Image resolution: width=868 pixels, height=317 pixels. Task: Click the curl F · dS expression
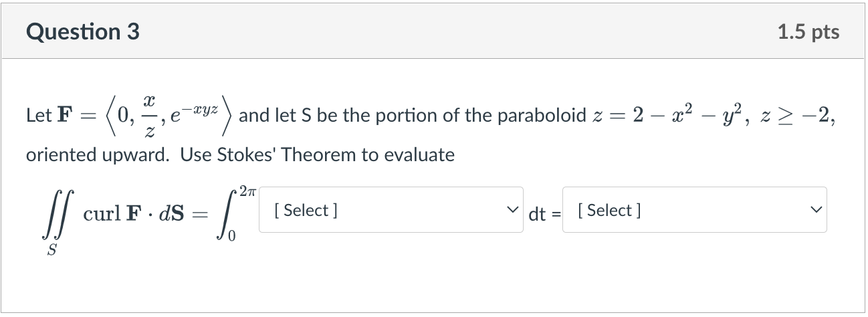133,214
